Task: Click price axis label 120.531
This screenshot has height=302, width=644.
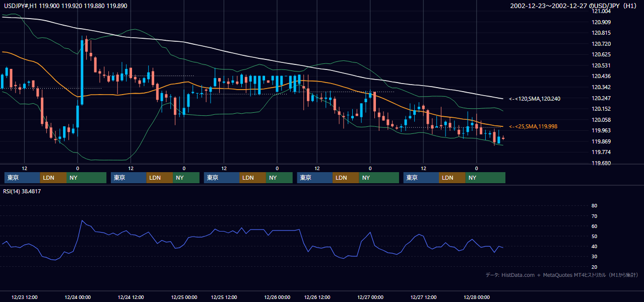Action: [601, 65]
